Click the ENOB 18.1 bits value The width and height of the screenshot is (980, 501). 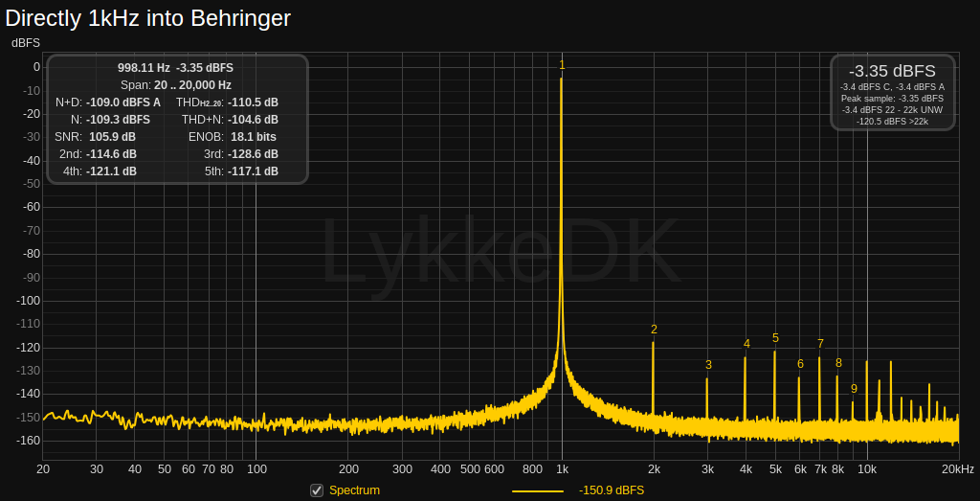tap(253, 136)
